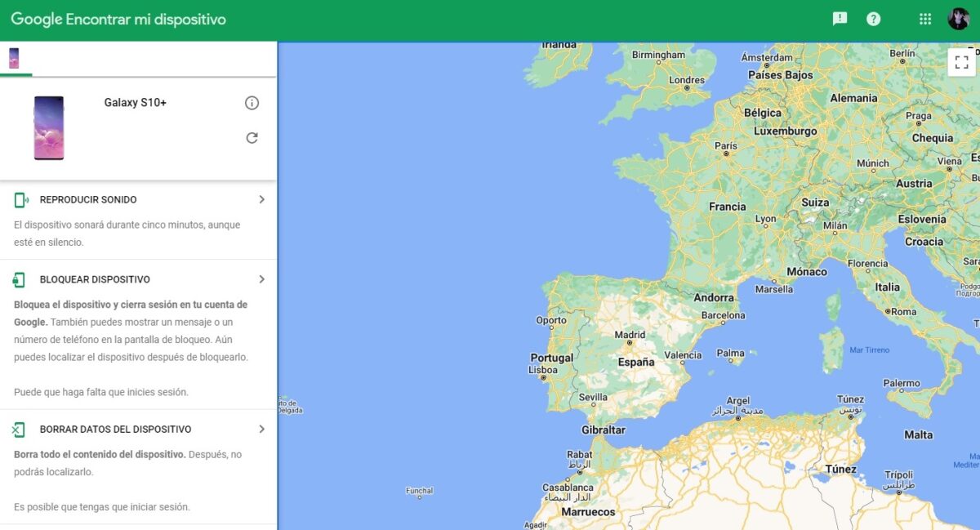Image resolution: width=980 pixels, height=530 pixels.
Task: Click the Google Encontrar mi dispositivo title
Action: point(118,20)
